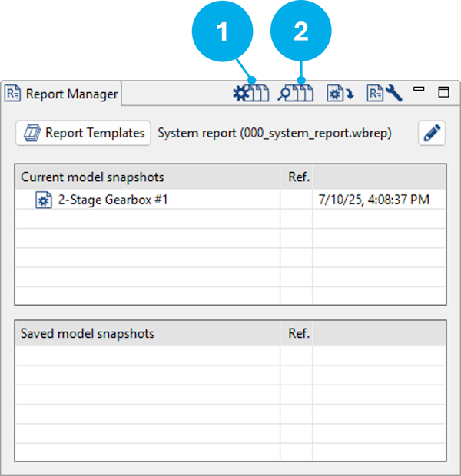Minimize the Report Manager panel
The height and width of the screenshot is (476, 461).
pos(419,91)
